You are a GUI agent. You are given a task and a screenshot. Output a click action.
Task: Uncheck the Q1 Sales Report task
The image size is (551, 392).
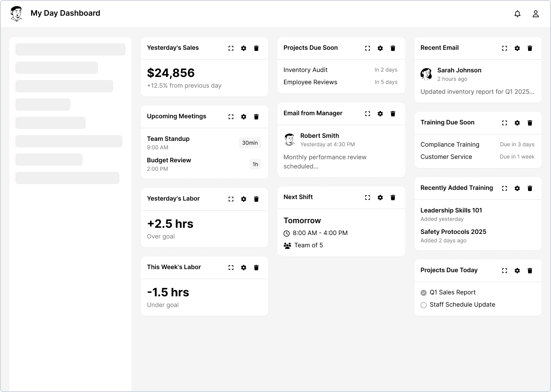click(424, 293)
